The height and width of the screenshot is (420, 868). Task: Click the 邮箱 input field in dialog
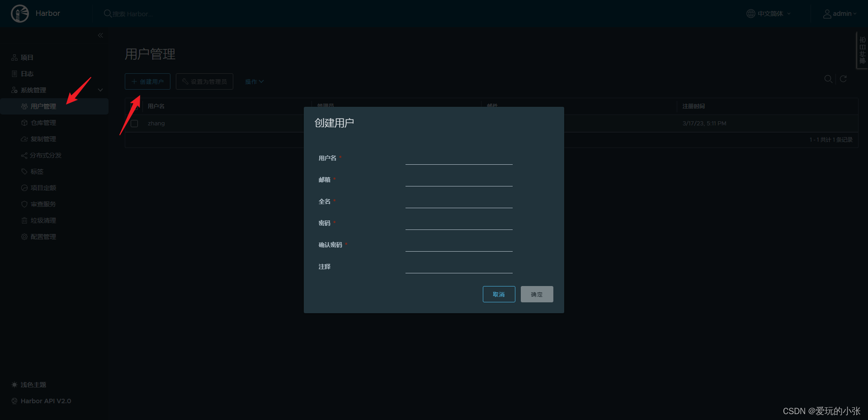click(x=459, y=180)
